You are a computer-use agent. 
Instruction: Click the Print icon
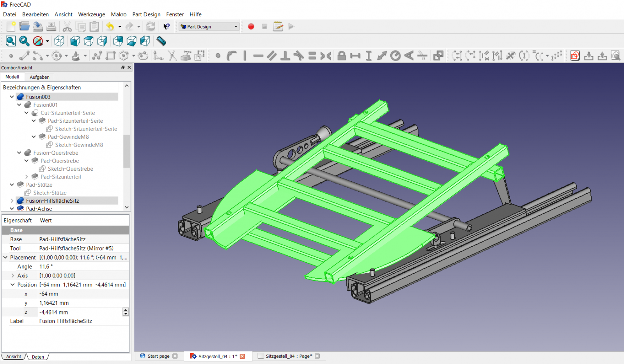coord(51,27)
